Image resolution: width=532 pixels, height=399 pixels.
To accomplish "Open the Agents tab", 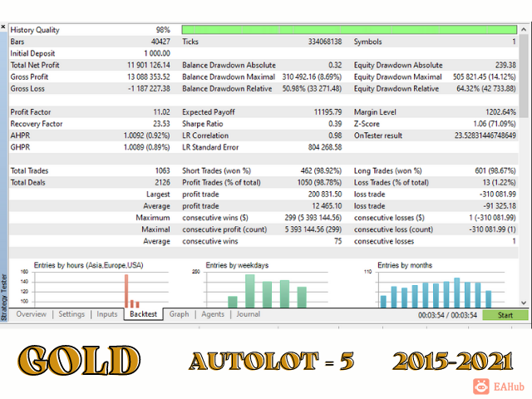I will click(x=213, y=314).
